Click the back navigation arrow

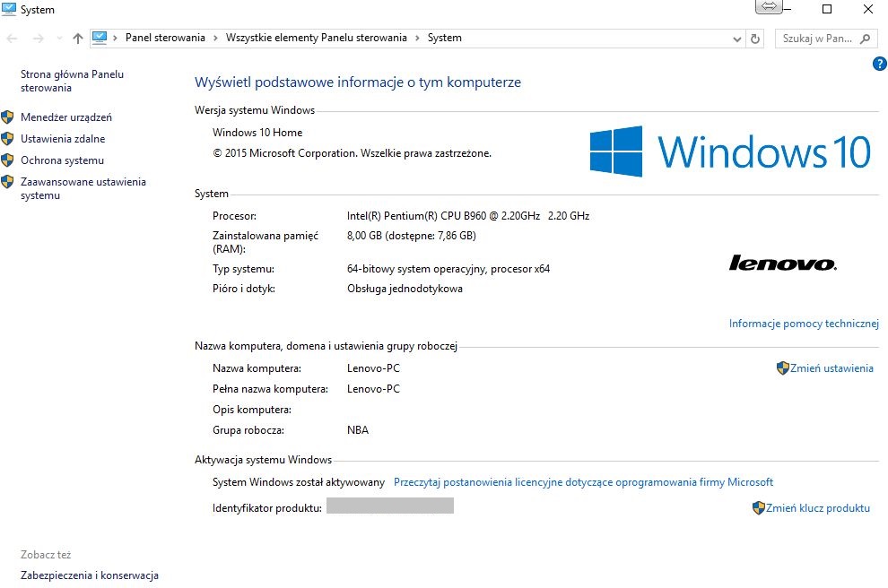click(12, 38)
